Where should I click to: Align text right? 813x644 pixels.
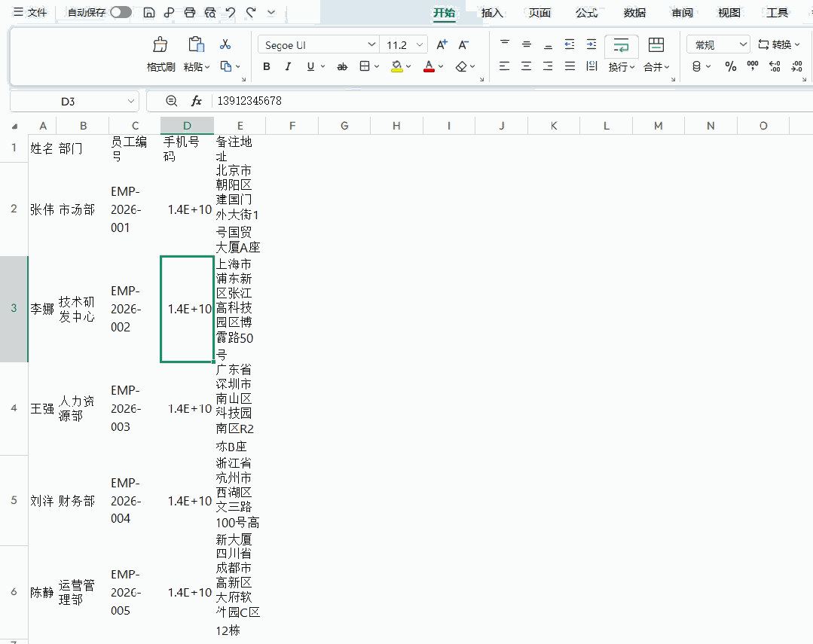point(548,66)
